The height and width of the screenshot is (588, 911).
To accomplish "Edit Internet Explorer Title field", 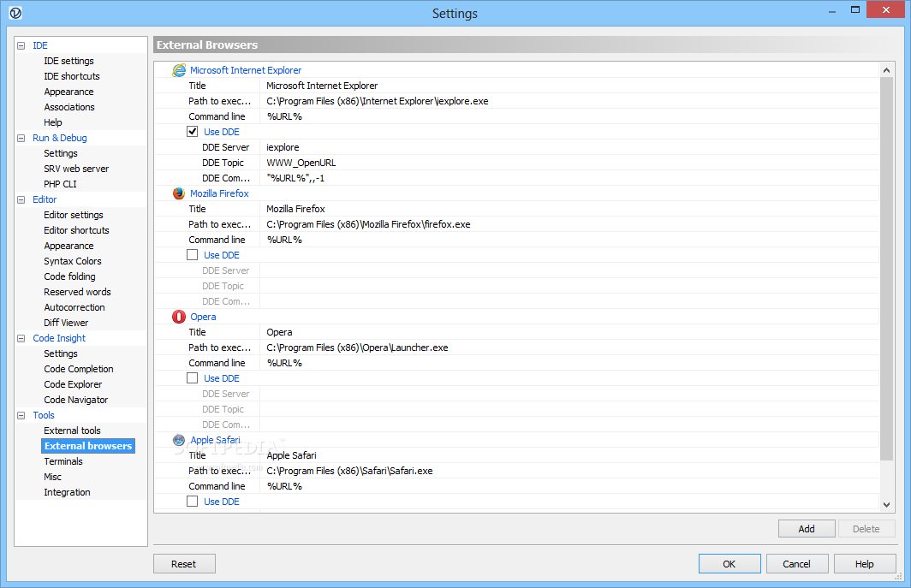I will pos(569,86).
